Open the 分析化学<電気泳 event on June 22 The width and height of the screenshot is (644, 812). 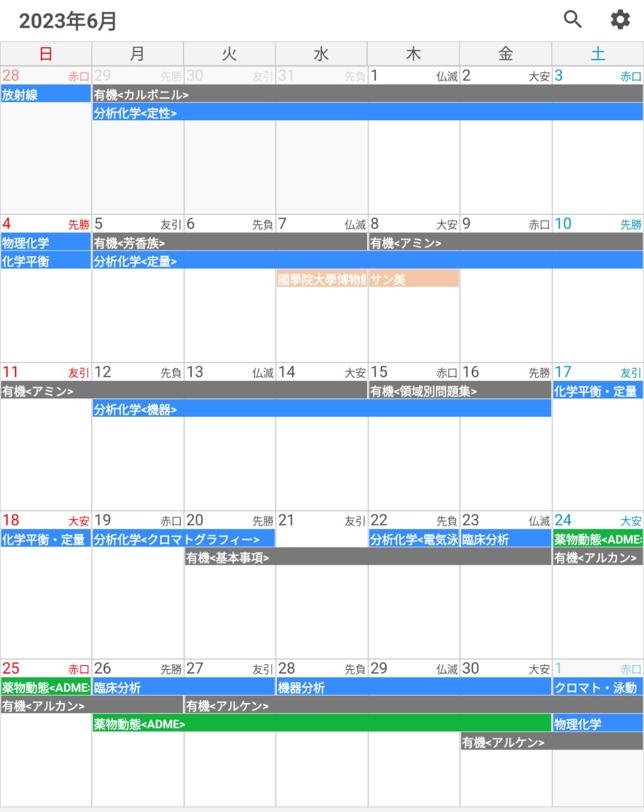414,539
